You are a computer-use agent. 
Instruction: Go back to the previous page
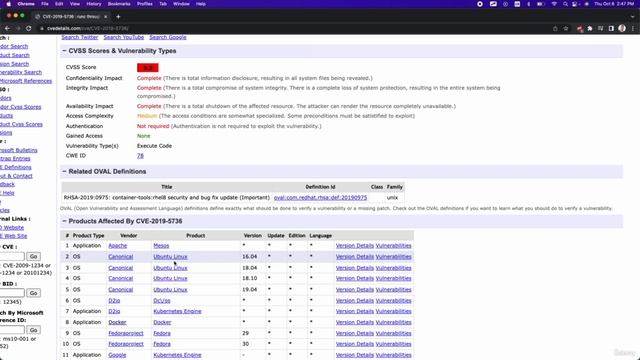pos(7,28)
